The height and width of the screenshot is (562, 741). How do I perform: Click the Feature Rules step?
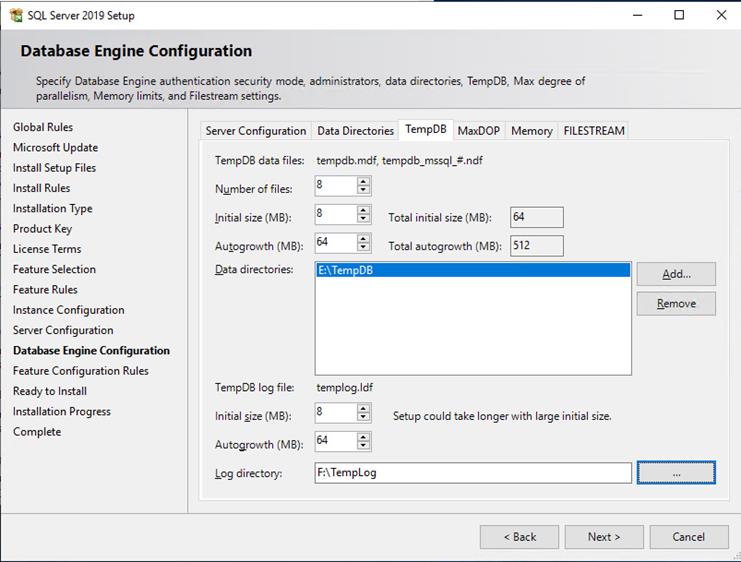(45, 290)
